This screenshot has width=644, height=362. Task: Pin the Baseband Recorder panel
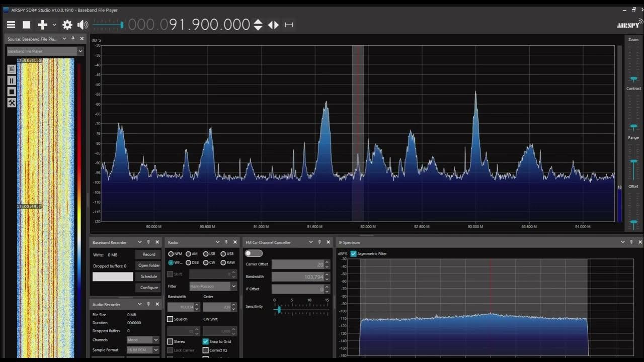click(148, 242)
